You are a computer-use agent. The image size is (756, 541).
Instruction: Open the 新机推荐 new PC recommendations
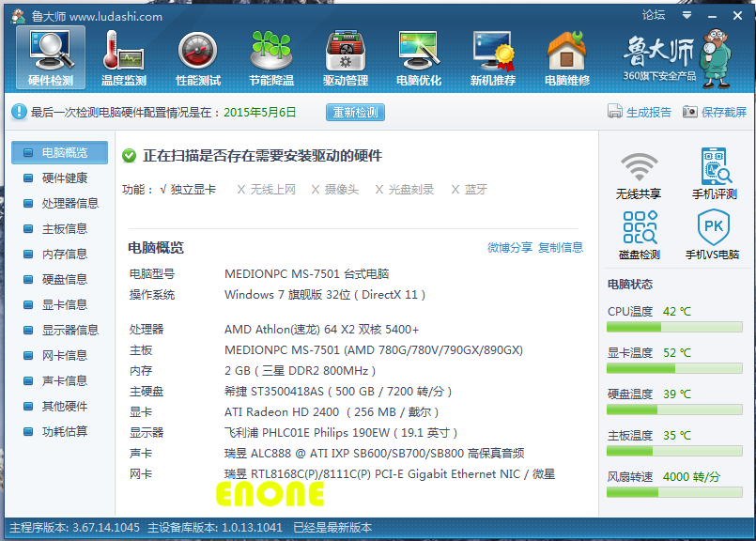click(493, 58)
